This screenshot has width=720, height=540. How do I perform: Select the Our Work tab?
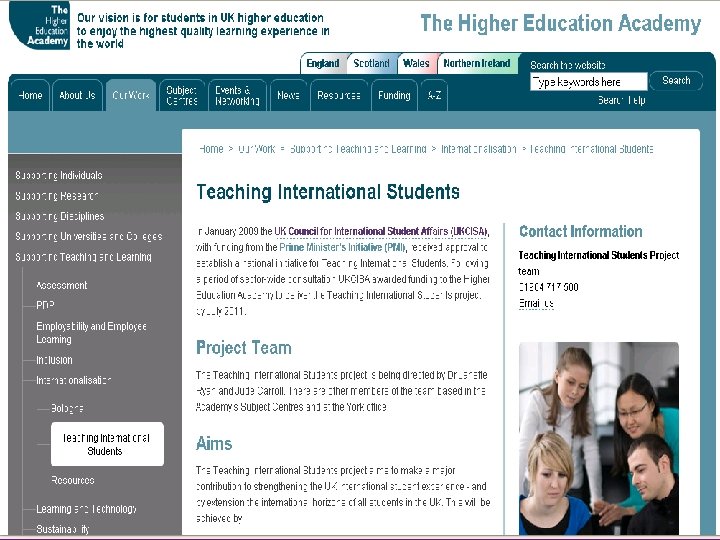131,96
